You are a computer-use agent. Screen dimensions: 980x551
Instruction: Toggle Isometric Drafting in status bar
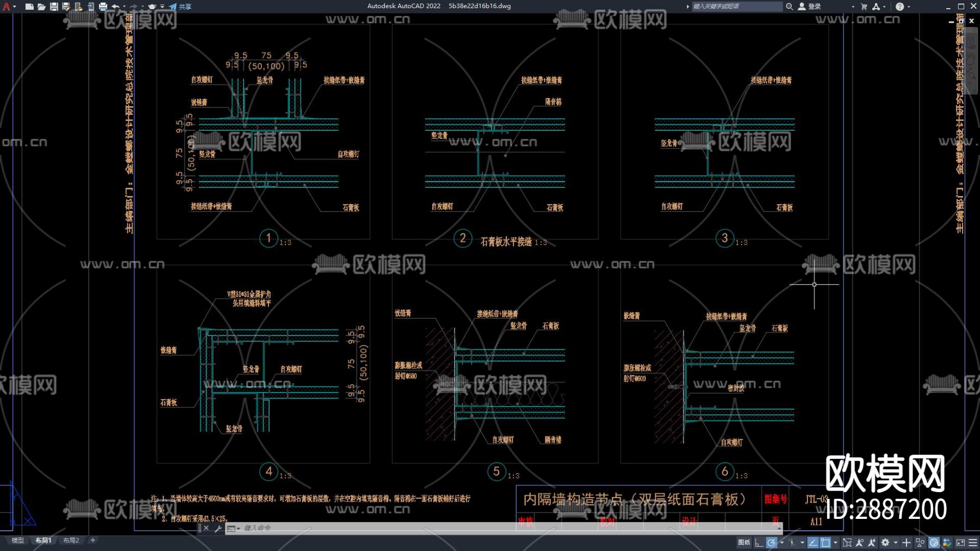pyautogui.click(x=792, y=542)
